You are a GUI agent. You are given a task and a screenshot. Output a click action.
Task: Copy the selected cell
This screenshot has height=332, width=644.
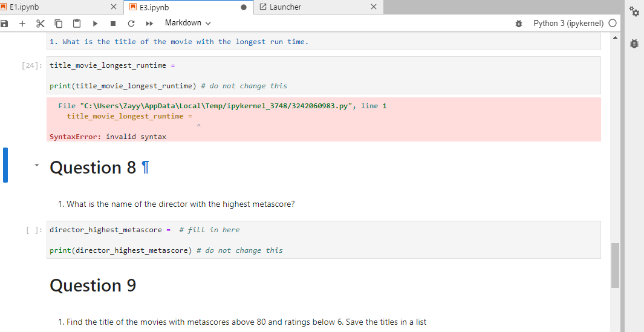[58, 24]
